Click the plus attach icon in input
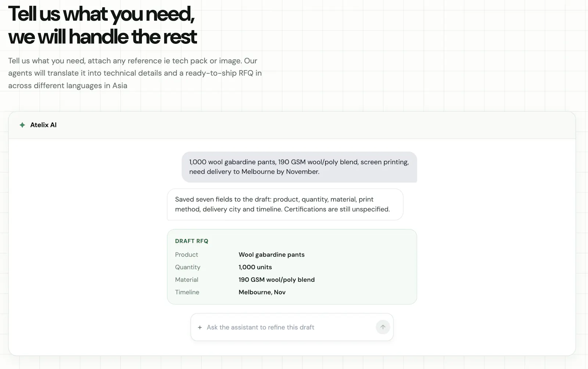This screenshot has height=369, width=588. 200,327
